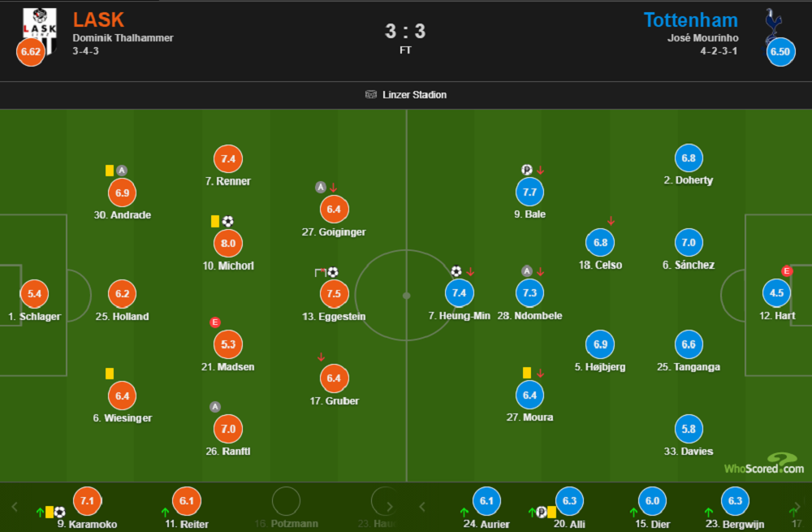Select substitute Alli's 6.3 rating
The width and height of the screenshot is (812, 532).
(569, 501)
